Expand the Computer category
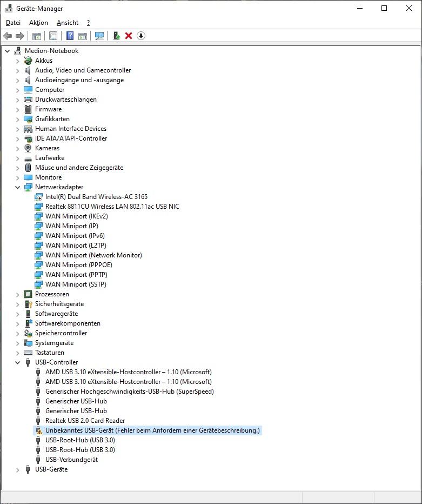The width and height of the screenshot is (422, 504). (x=17, y=90)
